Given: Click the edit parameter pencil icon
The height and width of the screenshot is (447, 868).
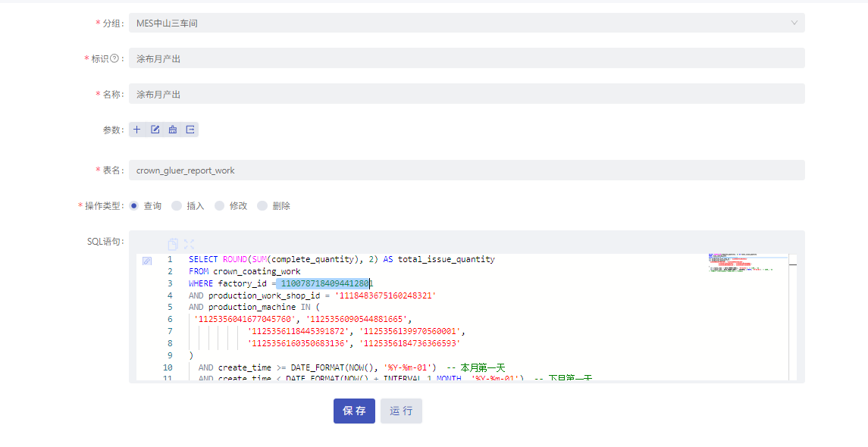Looking at the screenshot, I should [x=155, y=130].
